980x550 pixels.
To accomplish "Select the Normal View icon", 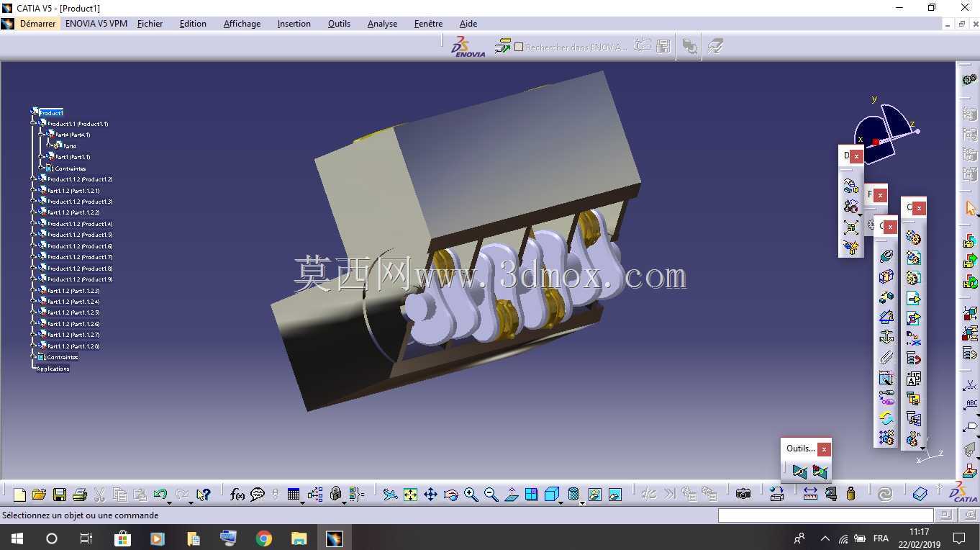I will [x=512, y=495].
